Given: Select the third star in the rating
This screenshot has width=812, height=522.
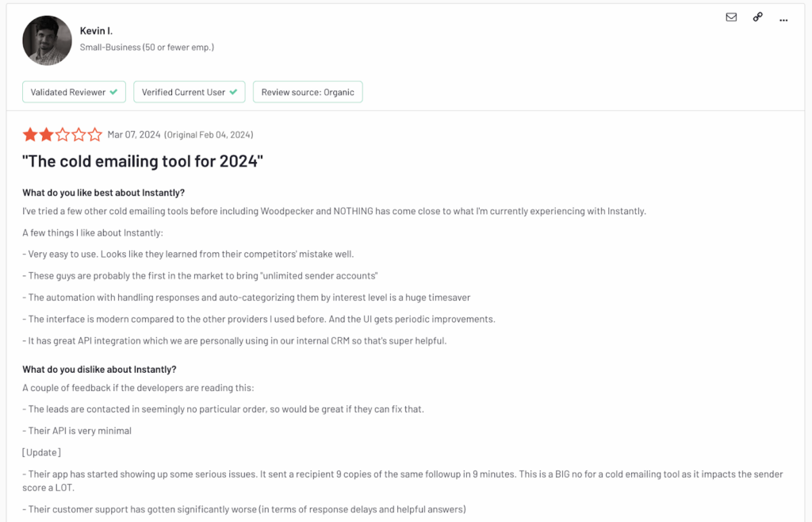Looking at the screenshot, I should [x=62, y=134].
